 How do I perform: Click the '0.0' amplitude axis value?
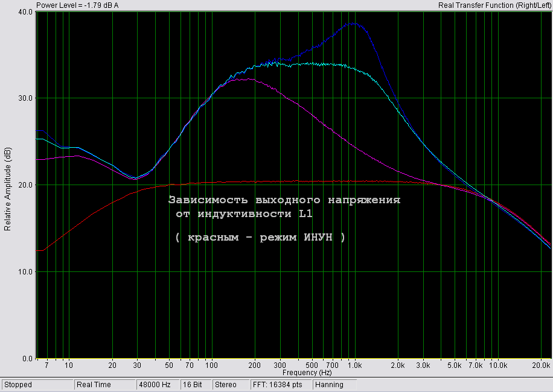pyautogui.click(x=27, y=359)
